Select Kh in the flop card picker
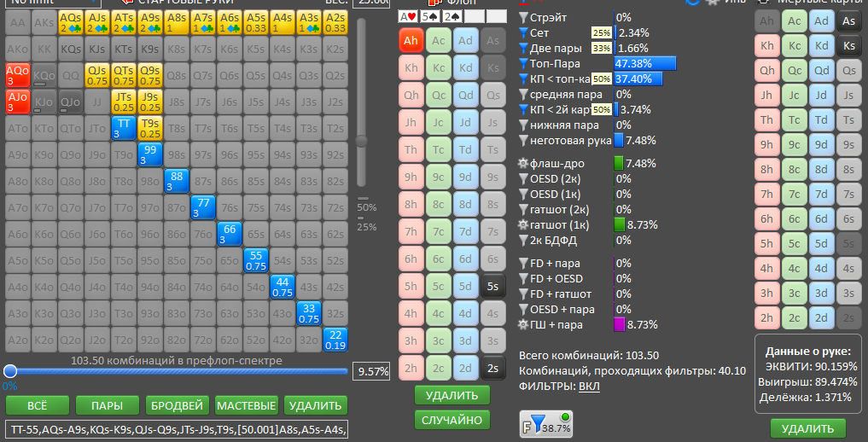This screenshot has width=868, height=442. 411,68
